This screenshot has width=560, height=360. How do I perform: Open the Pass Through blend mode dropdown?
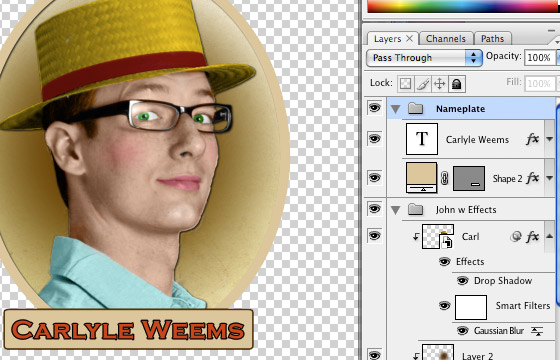coord(424,58)
